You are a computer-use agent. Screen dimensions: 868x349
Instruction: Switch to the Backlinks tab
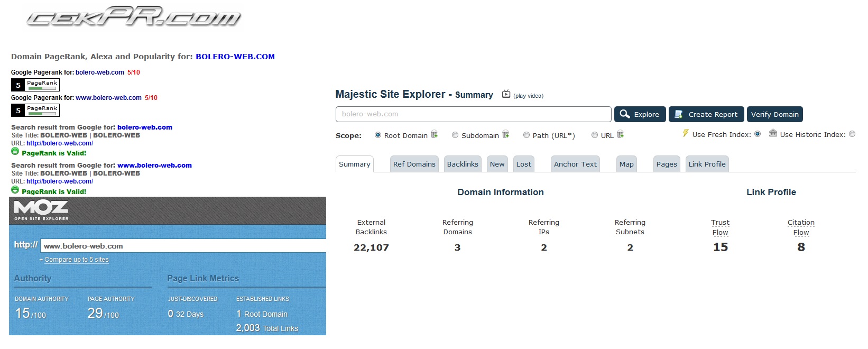click(463, 164)
